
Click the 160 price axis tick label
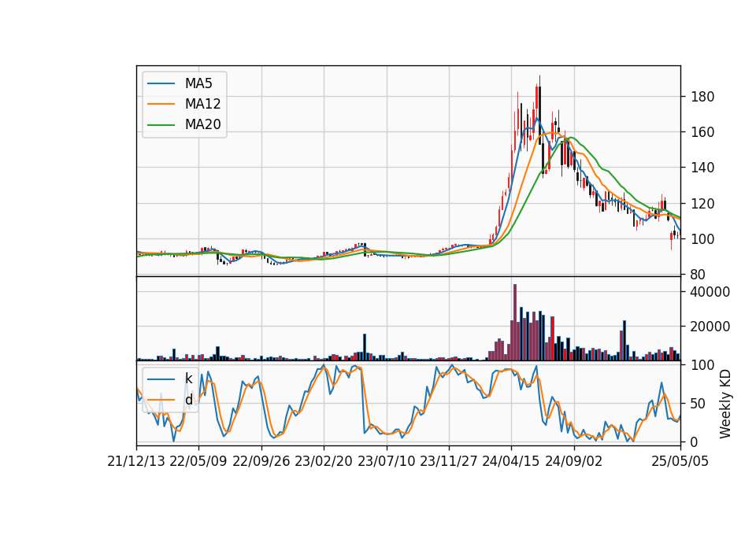tap(702, 132)
